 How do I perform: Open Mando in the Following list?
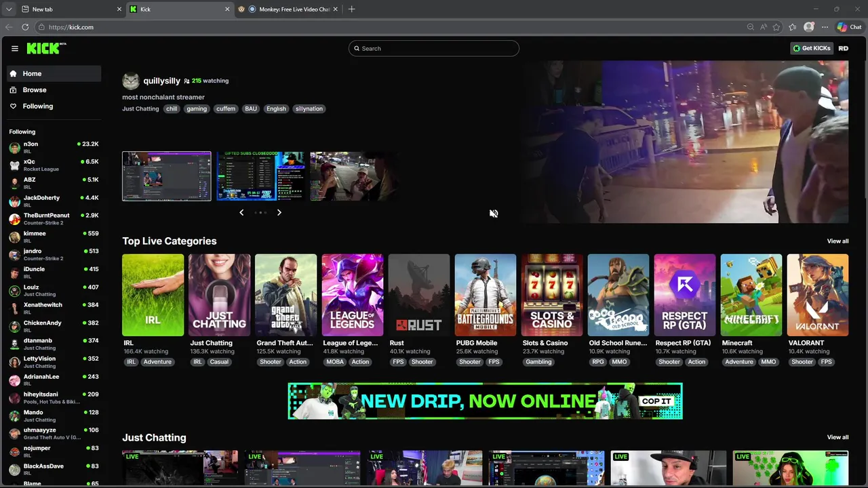pos(54,415)
